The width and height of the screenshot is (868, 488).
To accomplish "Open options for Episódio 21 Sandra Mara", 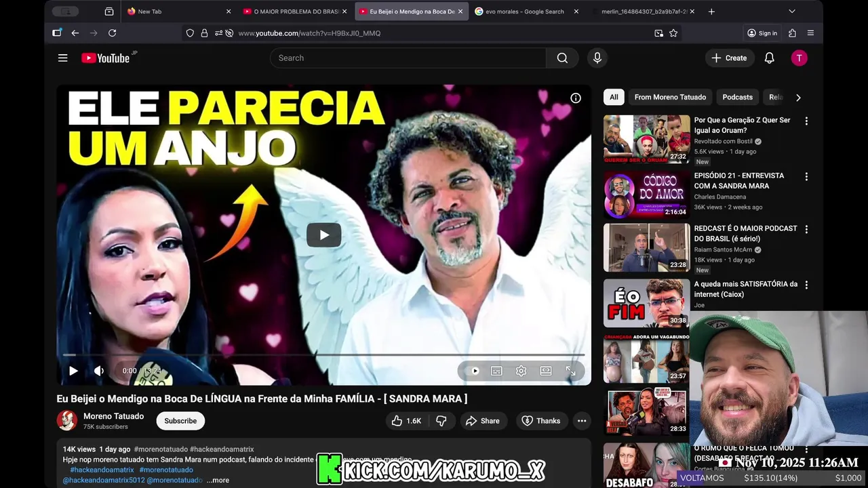I will pos(806,177).
